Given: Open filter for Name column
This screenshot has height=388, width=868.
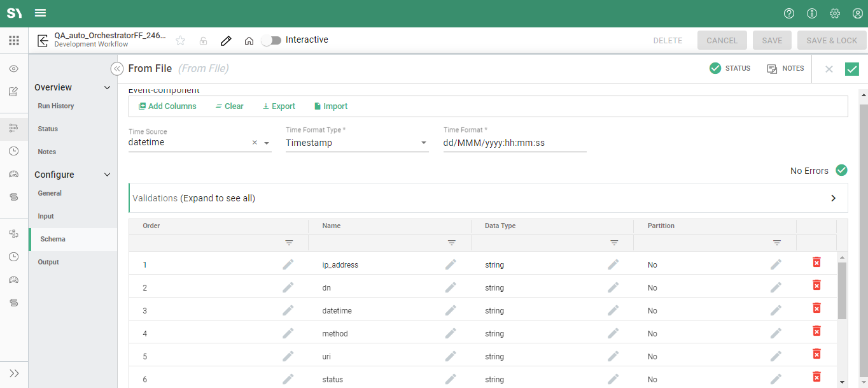Looking at the screenshot, I should coord(452,243).
